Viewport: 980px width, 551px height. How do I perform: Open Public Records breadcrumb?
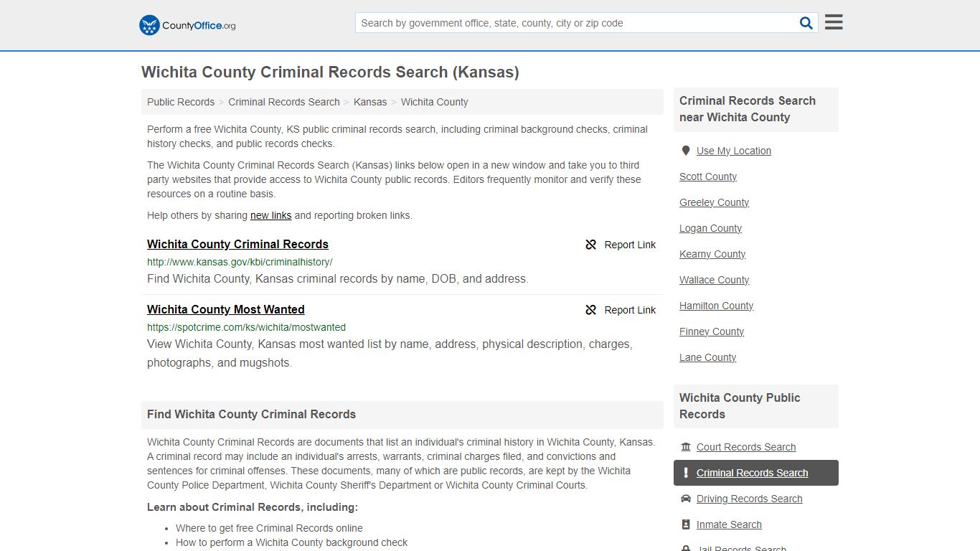(x=181, y=102)
